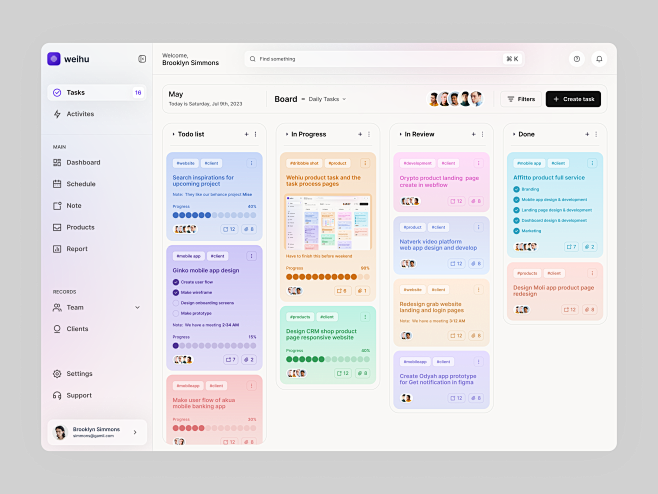Open Tasks in sidebar
This screenshot has width=658, height=494.
click(x=97, y=93)
